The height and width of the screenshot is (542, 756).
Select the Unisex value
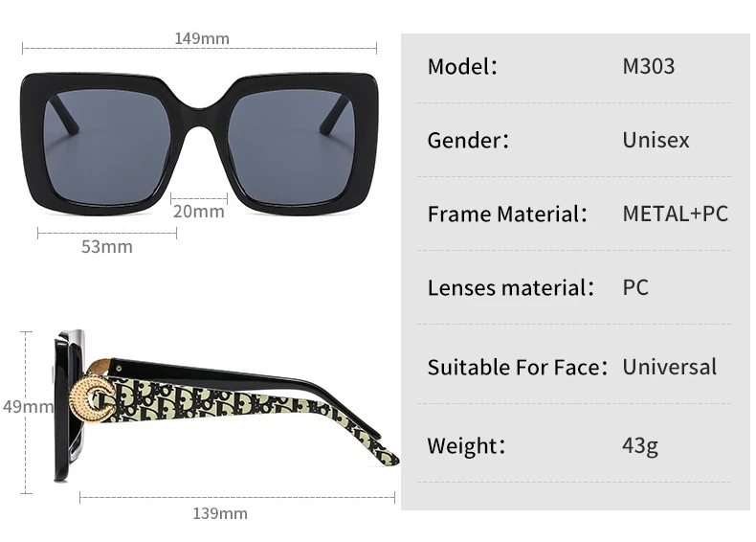[656, 140]
